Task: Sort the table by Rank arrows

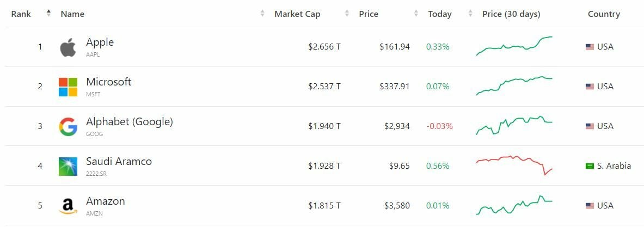Action: [x=48, y=14]
